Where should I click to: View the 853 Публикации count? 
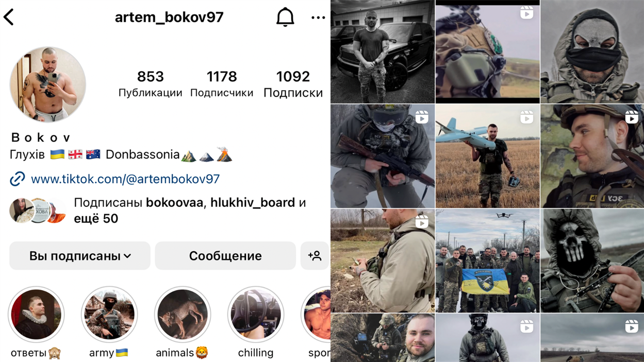(150, 84)
